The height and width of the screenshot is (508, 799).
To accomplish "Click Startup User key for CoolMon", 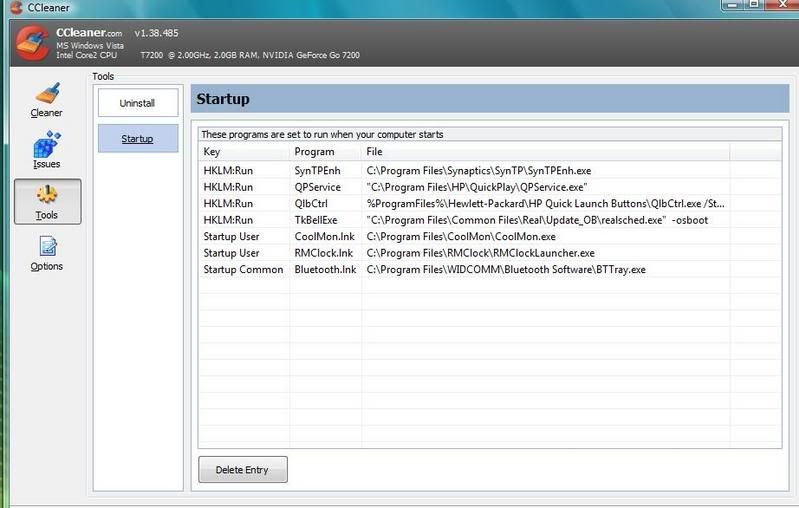I will click(231, 236).
